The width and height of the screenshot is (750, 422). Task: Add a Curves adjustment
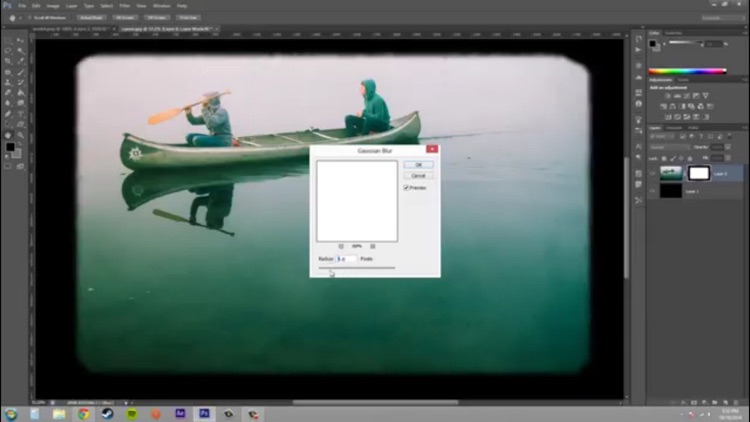coord(687,96)
